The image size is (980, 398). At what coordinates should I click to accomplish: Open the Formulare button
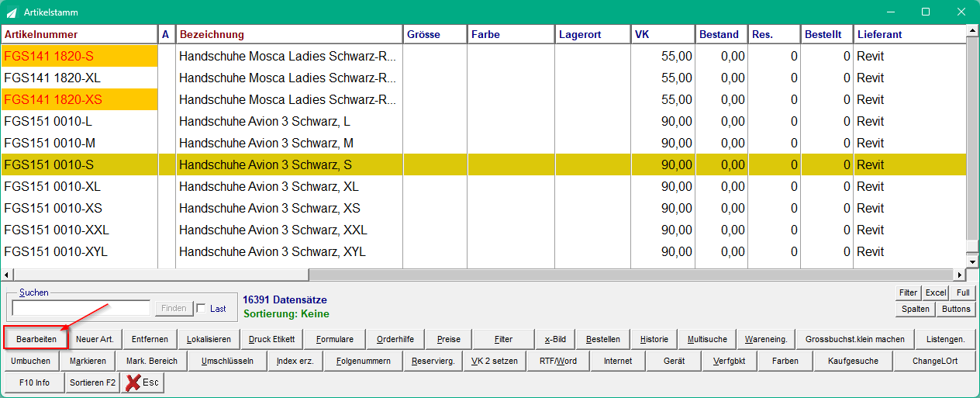pyautogui.click(x=335, y=339)
